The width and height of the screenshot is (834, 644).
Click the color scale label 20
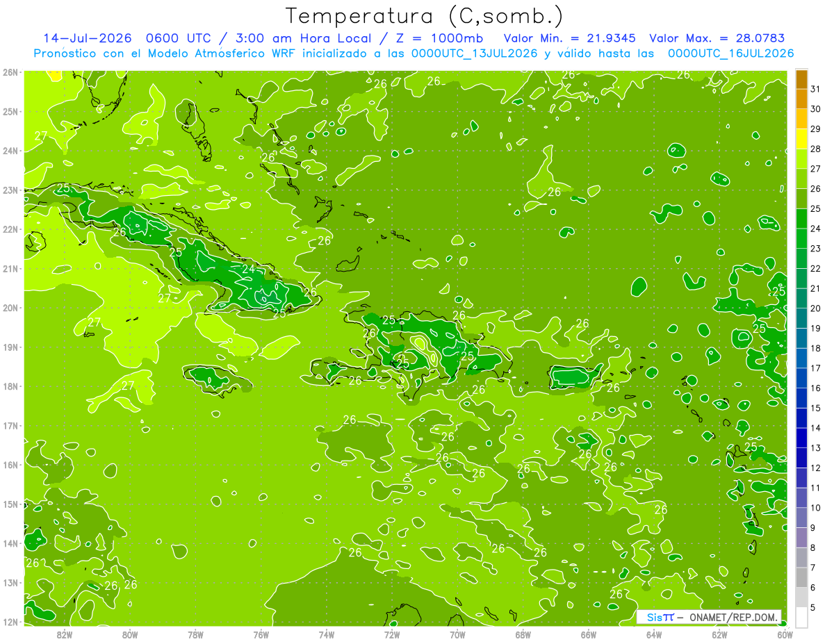click(816, 308)
